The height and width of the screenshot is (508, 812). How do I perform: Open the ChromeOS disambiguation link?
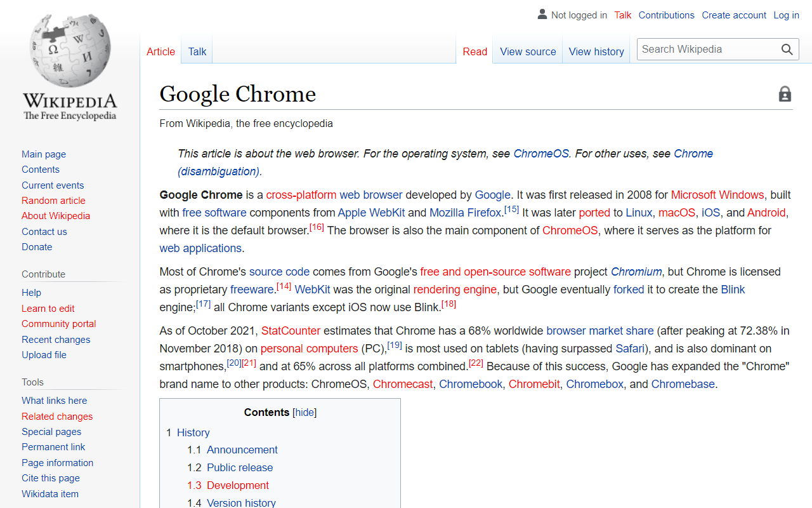point(540,154)
